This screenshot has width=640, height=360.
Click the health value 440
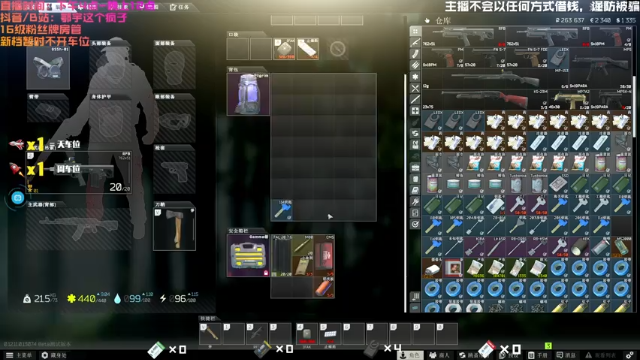click(87, 299)
